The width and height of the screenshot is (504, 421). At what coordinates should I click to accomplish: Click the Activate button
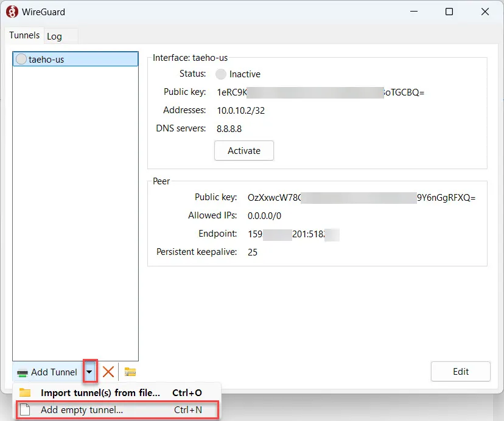click(244, 150)
